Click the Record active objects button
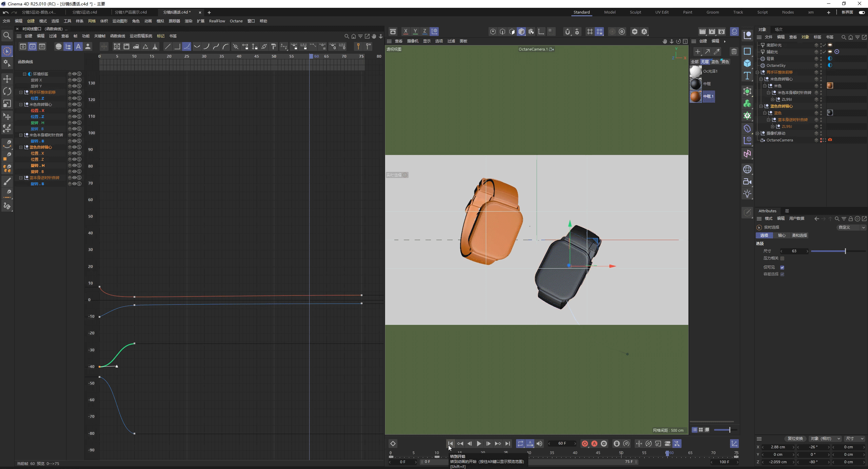 point(585,444)
